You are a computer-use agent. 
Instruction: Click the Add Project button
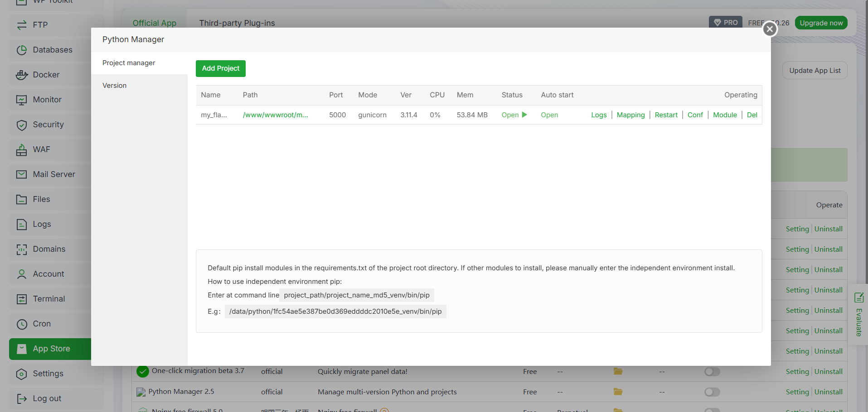[221, 68]
